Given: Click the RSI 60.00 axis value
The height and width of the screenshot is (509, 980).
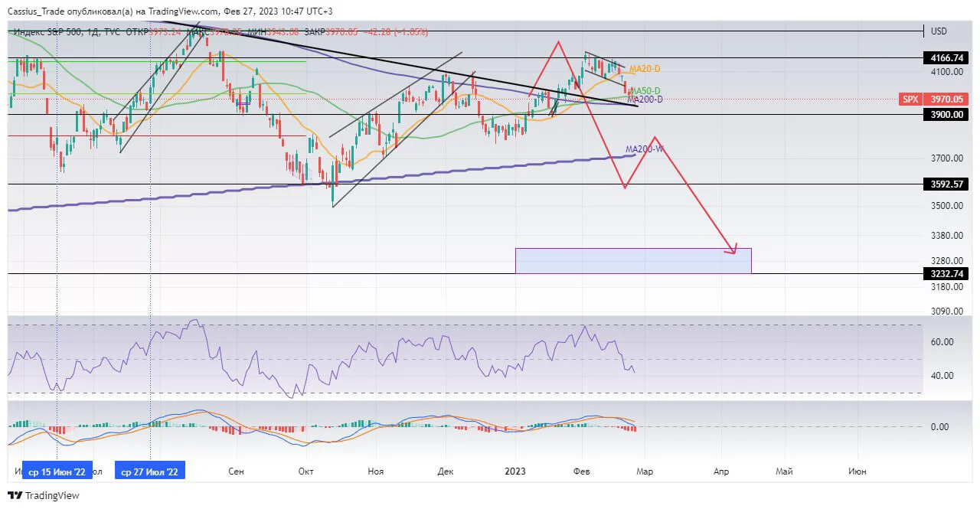Looking at the screenshot, I should click(941, 342).
